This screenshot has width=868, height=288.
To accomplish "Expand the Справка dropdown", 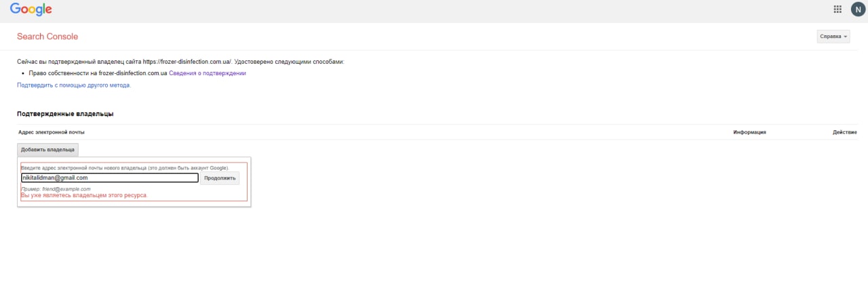I will [833, 37].
